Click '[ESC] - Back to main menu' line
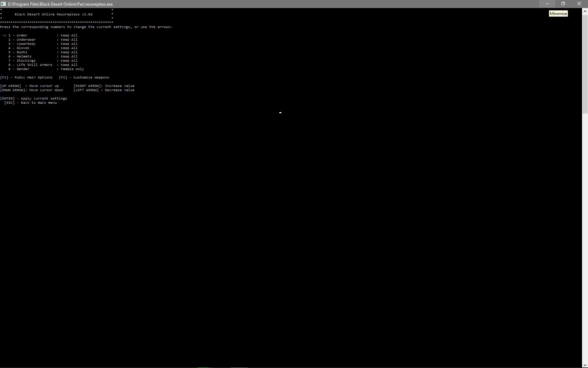The width and height of the screenshot is (588, 368). (30, 102)
